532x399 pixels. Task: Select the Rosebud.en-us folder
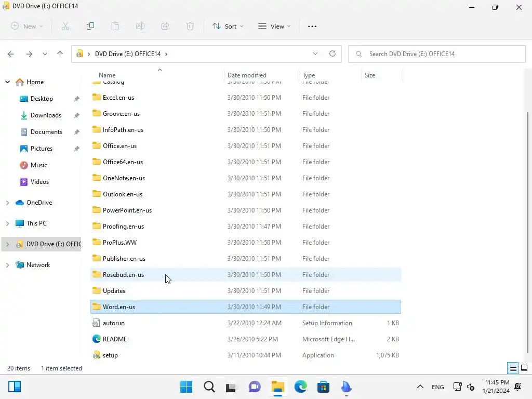[246, 275]
